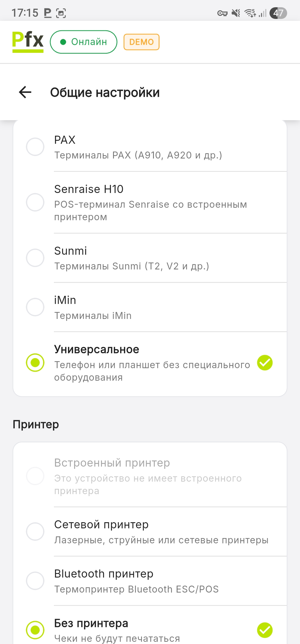Tap the muted sound status icon
This screenshot has width=300, height=644.
coord(236,13)
